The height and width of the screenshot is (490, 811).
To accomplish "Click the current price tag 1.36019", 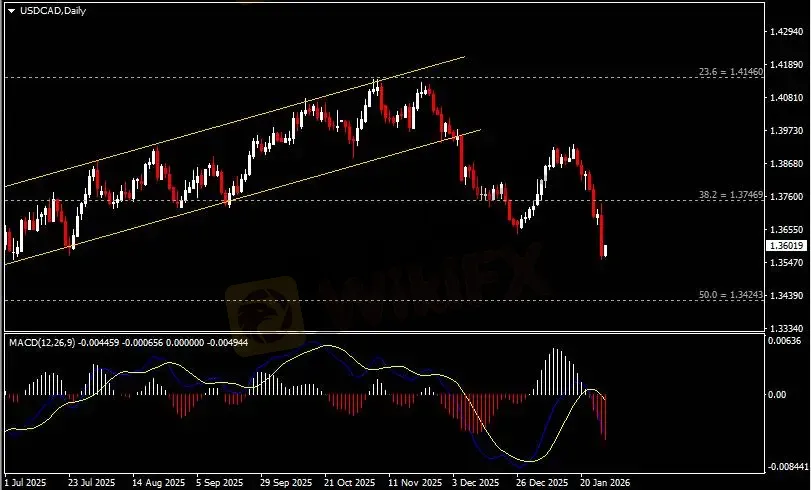I will [x=785, y=245].
